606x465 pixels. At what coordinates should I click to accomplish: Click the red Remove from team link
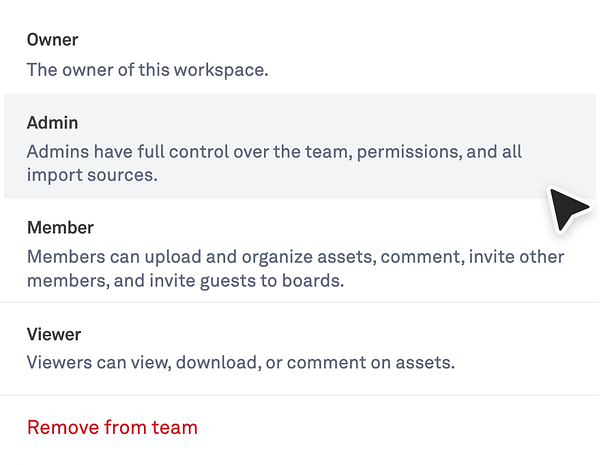(112, 428)
